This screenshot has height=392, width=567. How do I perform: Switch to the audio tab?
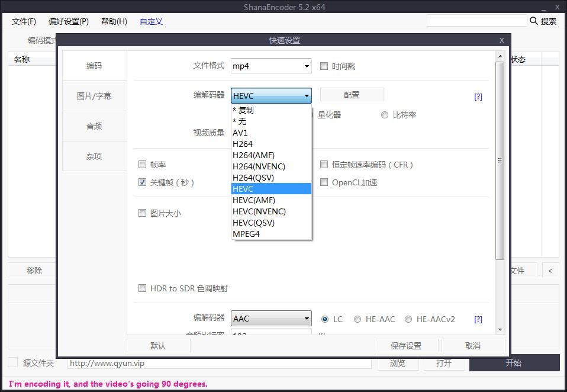tap(94, 126)
